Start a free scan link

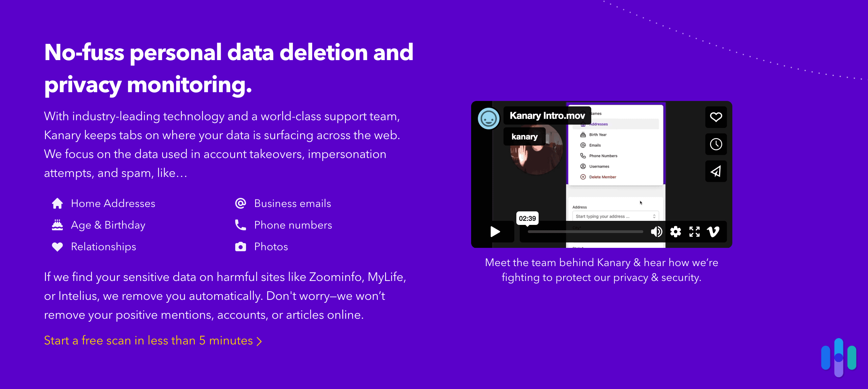[x=148, y=340]
